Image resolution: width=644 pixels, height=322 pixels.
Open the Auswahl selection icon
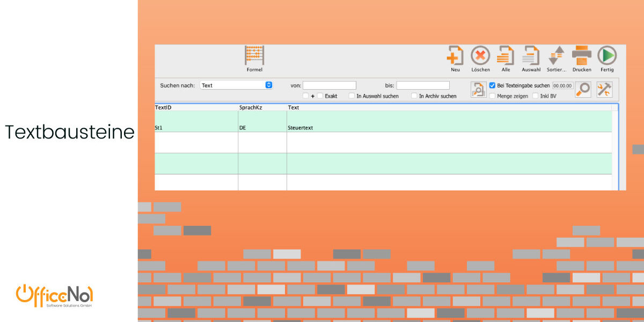click(531, 56)
